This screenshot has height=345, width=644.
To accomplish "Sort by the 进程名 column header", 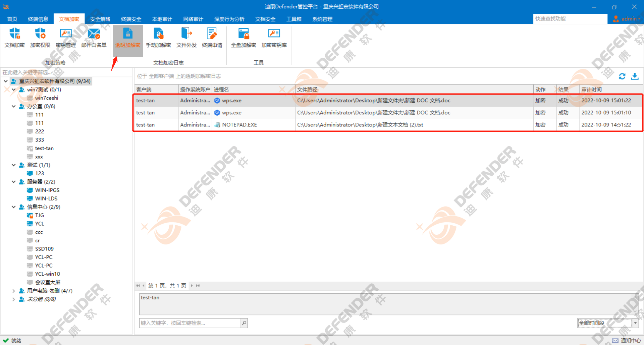I will click(x=254, y=90).
